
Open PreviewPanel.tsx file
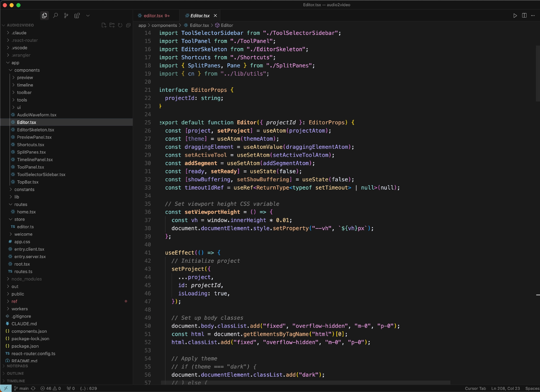point(34,137)
